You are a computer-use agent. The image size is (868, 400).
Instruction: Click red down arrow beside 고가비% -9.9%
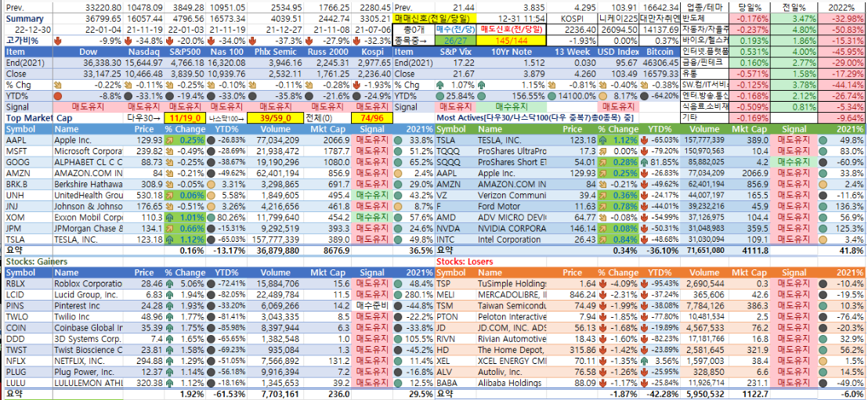tap(59, 41)
